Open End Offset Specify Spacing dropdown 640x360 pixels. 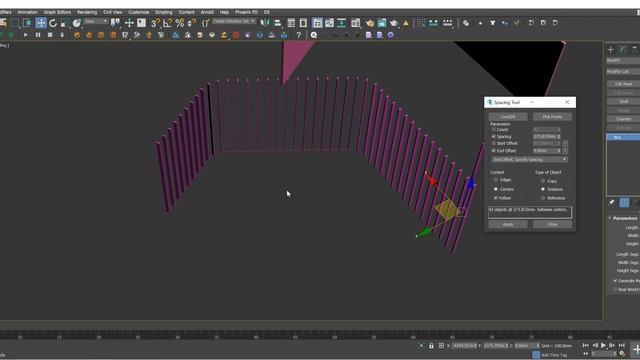click(x=529, y=159)
